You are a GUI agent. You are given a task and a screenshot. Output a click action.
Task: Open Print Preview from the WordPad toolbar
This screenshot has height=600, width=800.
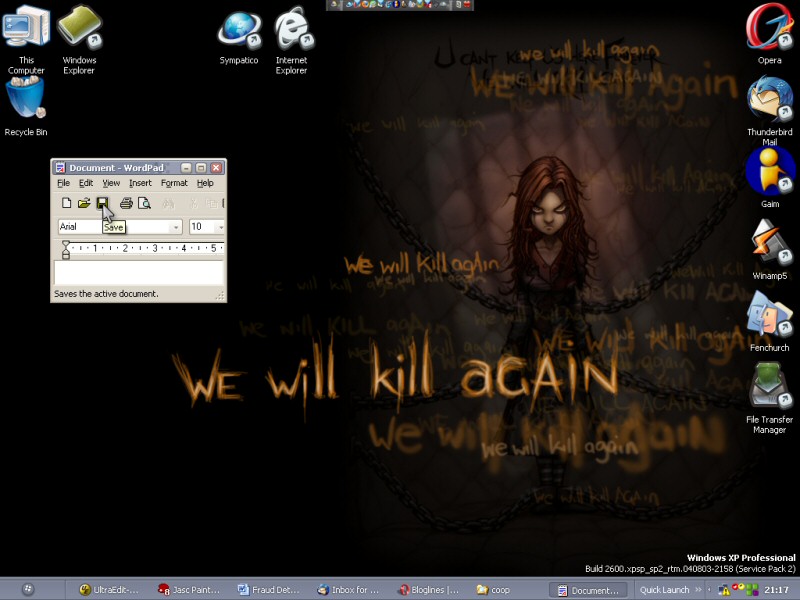point(144,203)
